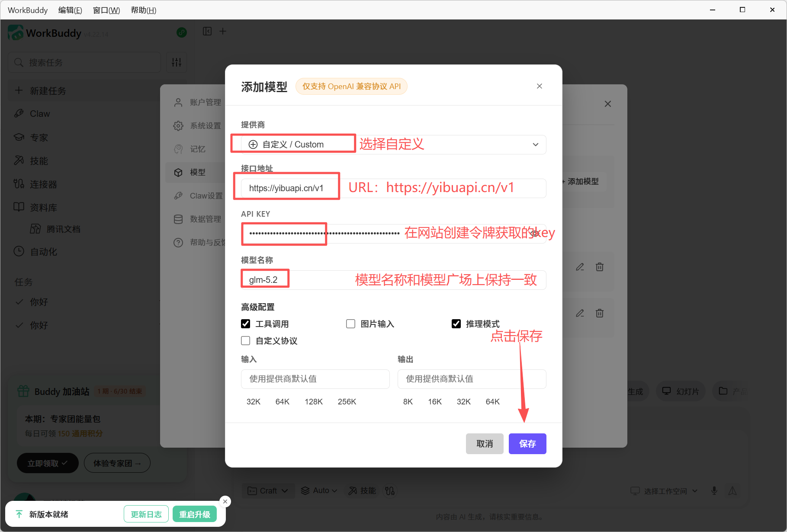Delete the second model with trash icon
Image resolution: width=787 pixels, height=532 pixels.
pos(600,313)
